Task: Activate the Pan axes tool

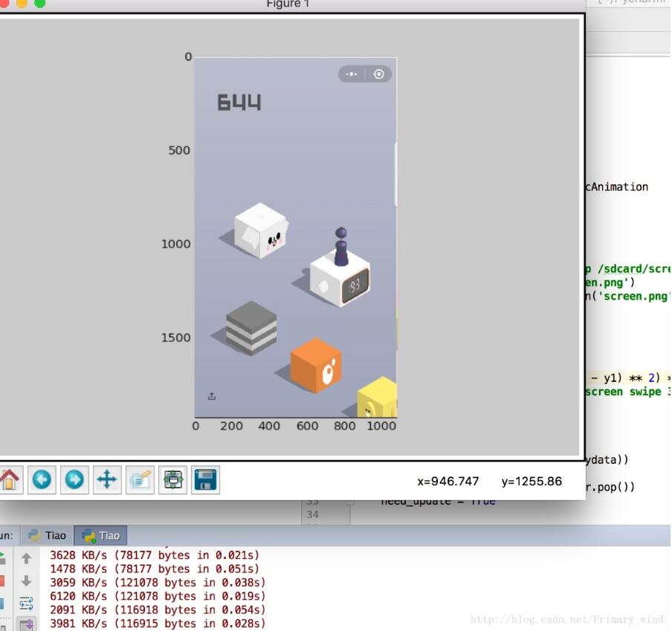Action: click(x=107, y=479)
